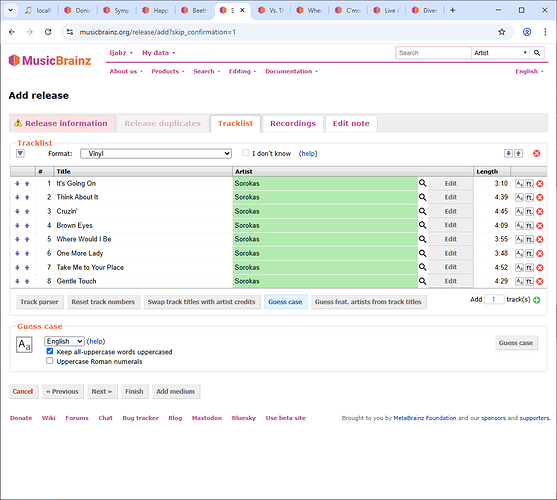Click the Track parser button
This screenshot has width=557, height=500.
[x=39, y=302]
